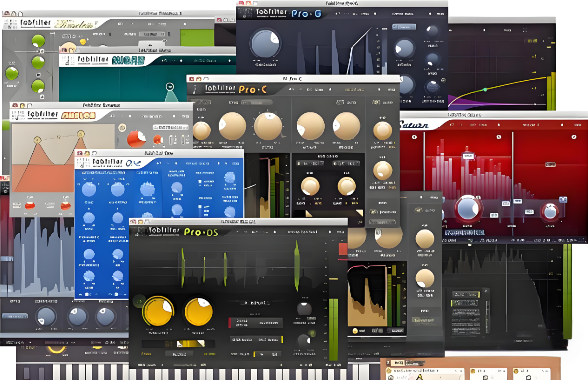
Task: Click the small red knob beside the large red knob
Action: 158,140
